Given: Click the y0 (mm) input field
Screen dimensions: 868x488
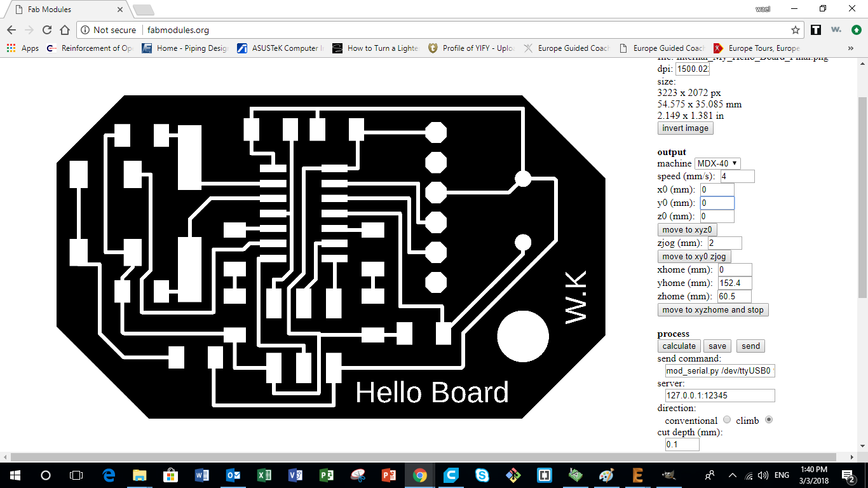Looking at the screenshot, I should pos(717,203).
